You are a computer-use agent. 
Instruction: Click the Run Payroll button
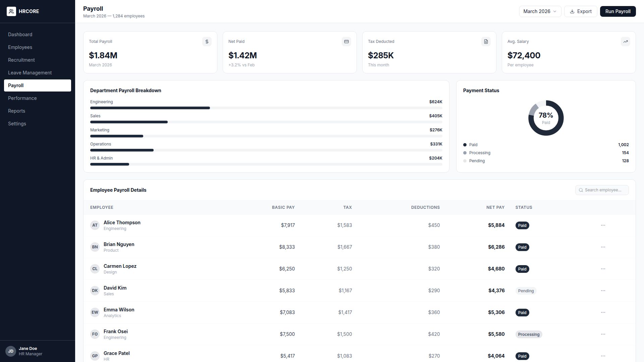[x=618, y=11]
